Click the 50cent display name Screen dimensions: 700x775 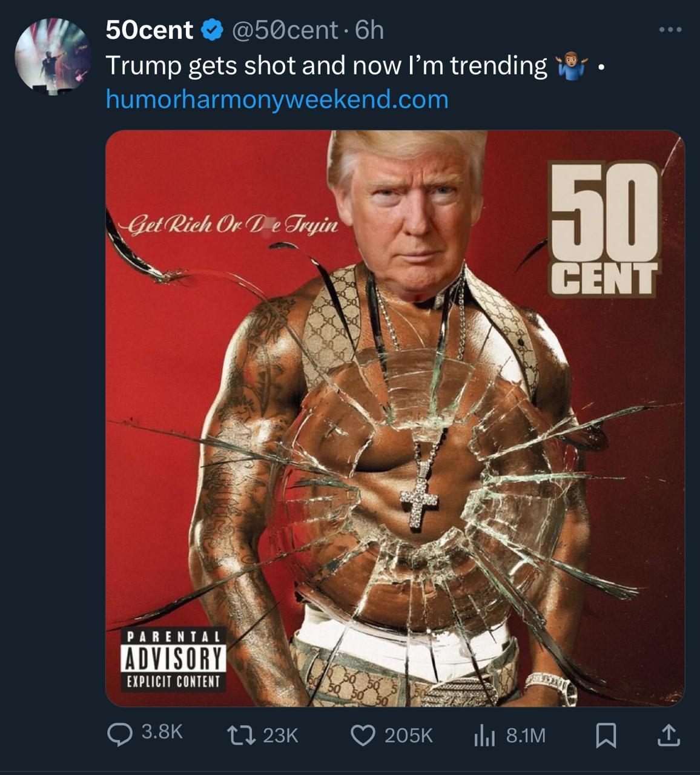tap(149, 30)
